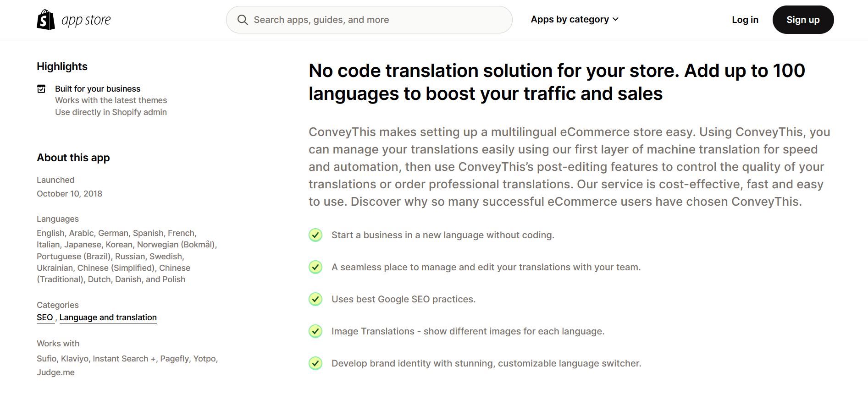Viewport: 868px width, 394px height.
Task: Click the 'app store' wordmark text
Action: pos(86,20)
